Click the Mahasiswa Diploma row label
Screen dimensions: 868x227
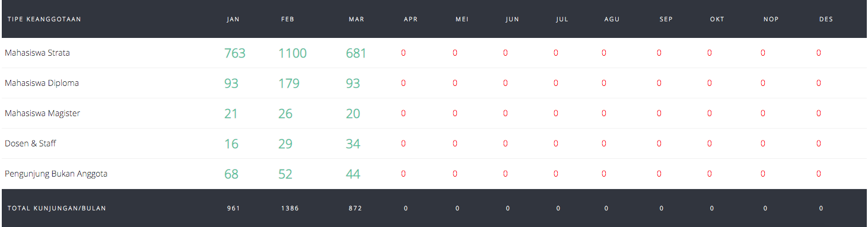coord(42,83)
